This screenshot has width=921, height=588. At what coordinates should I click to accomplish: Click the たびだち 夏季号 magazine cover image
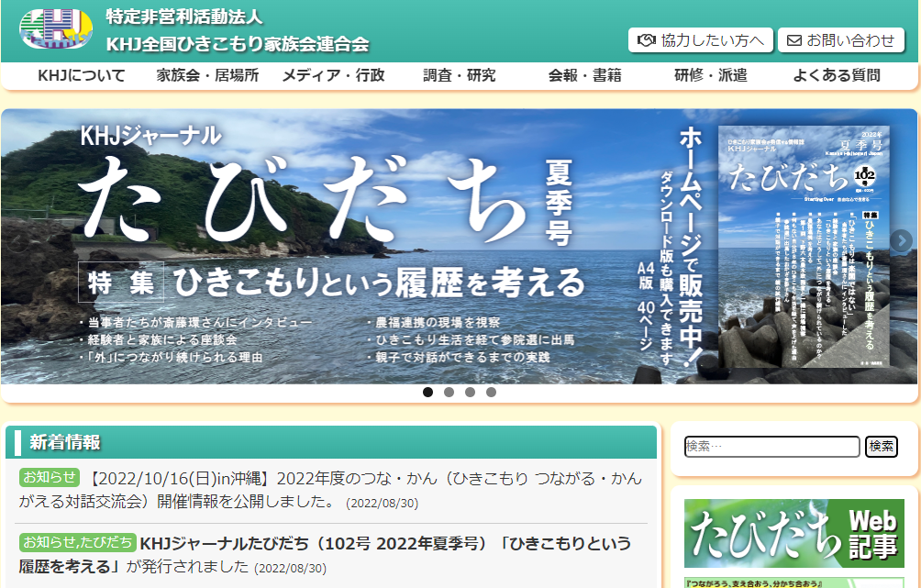(x=804, y=247)
